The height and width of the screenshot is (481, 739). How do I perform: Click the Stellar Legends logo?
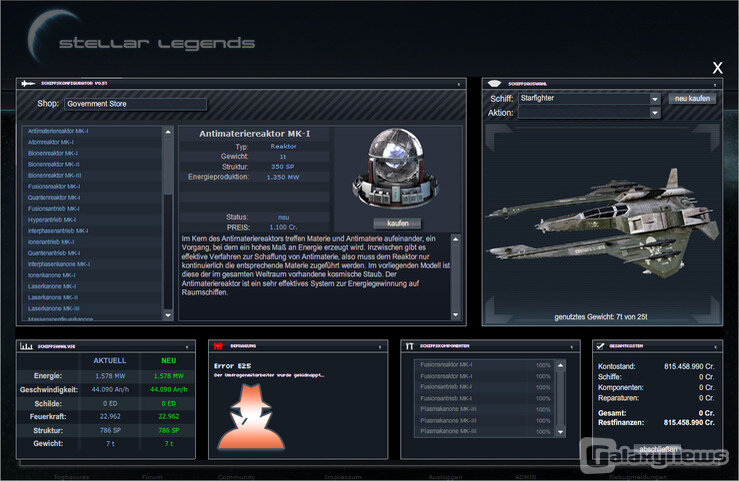pos(141,40)
